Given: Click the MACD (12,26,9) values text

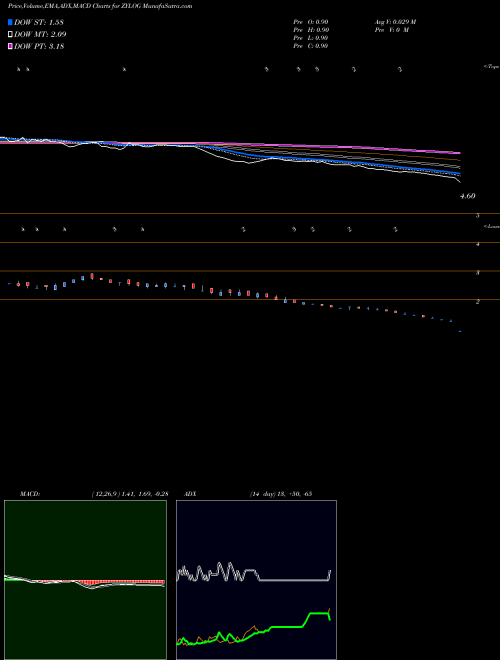Looking at the screenshot, I should pos(130,494).
